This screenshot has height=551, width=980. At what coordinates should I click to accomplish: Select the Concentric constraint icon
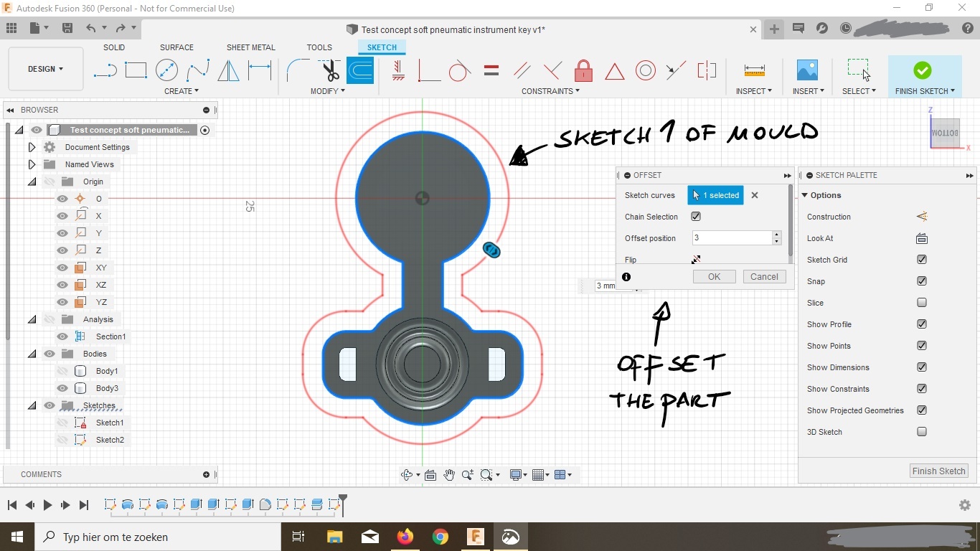click(x=645, y=70)
